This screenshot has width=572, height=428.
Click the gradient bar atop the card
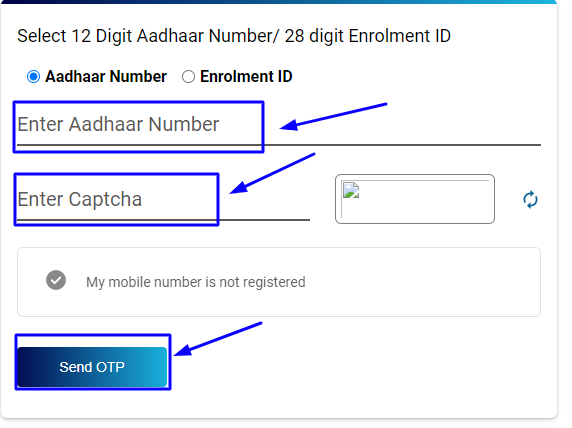(279, 2)
